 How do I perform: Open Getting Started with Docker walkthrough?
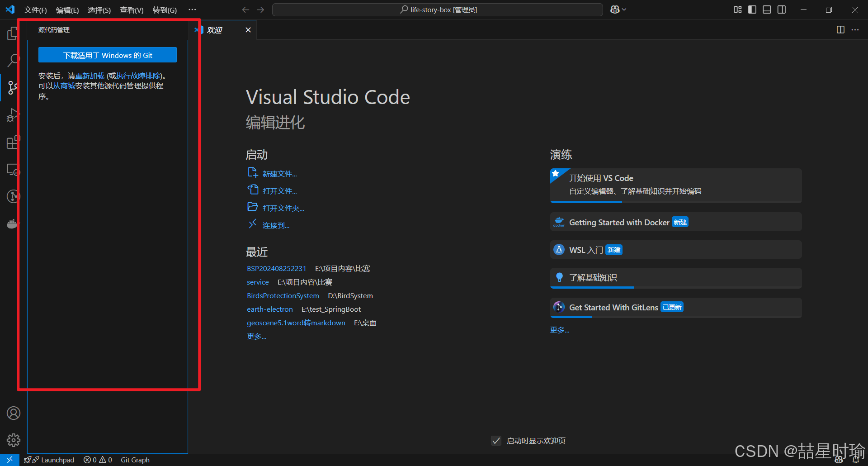click(619, 222)
